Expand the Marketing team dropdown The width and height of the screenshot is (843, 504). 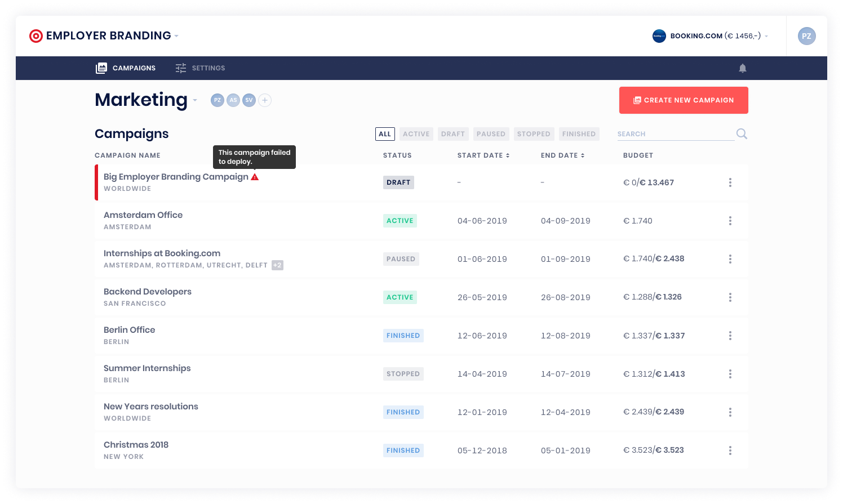pos(195,101)
